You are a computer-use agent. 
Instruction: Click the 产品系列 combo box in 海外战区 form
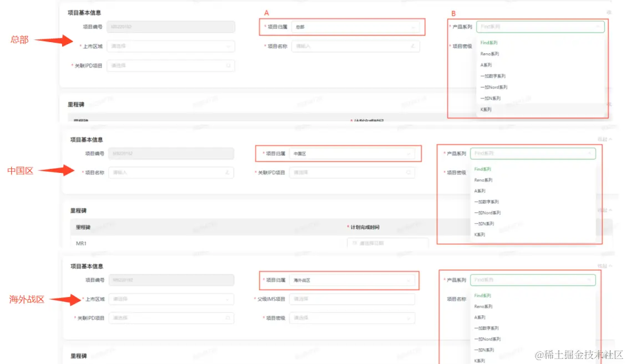pos(533,280)
